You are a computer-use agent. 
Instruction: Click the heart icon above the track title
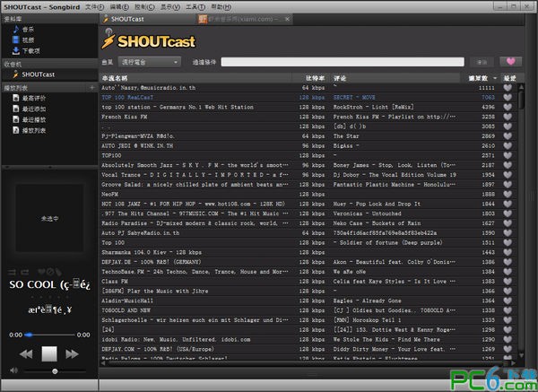41,272
